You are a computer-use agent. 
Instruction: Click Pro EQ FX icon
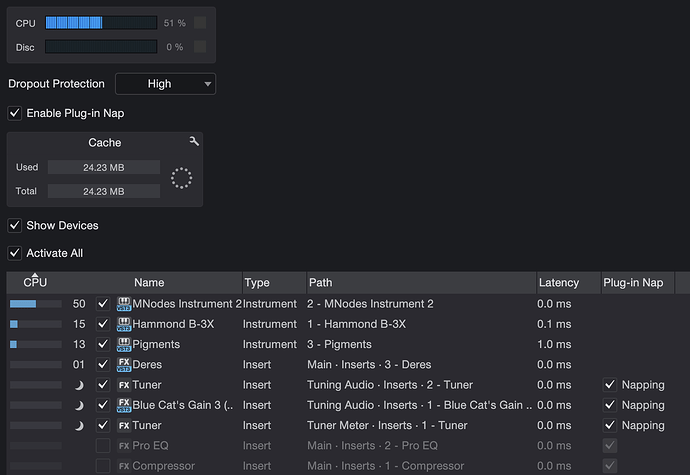[x=124, y=446]
